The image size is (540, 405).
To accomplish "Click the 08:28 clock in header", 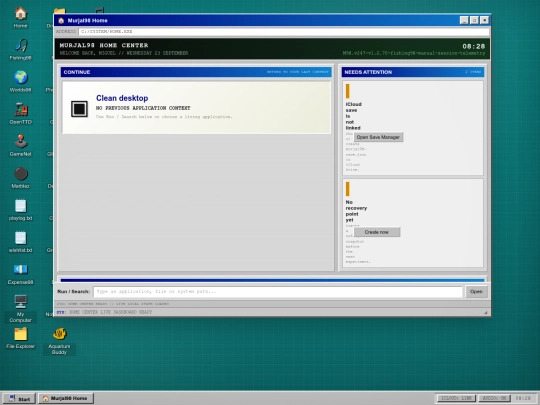I will (x=474, y=46).
